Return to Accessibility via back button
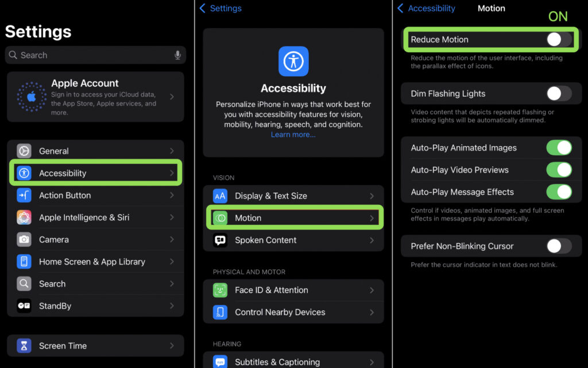Image resolution: width=588 pixels, height=368 pixels. pyautogui.click(x=400, y=8)
